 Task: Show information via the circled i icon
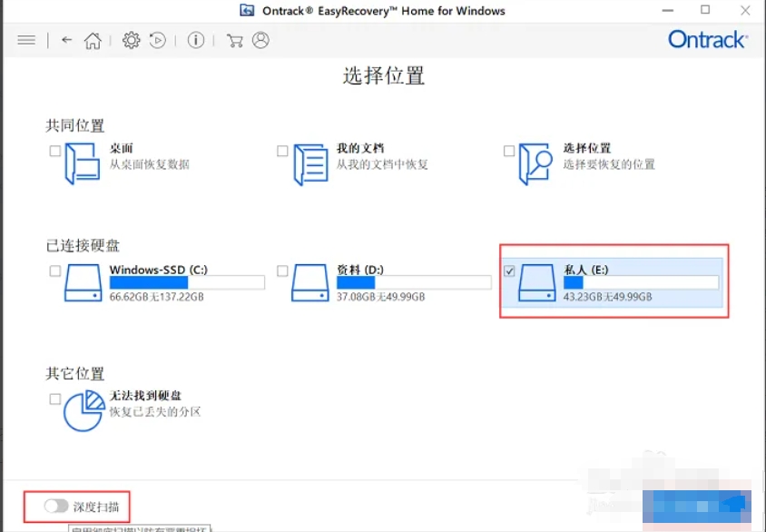pos(196,40)
